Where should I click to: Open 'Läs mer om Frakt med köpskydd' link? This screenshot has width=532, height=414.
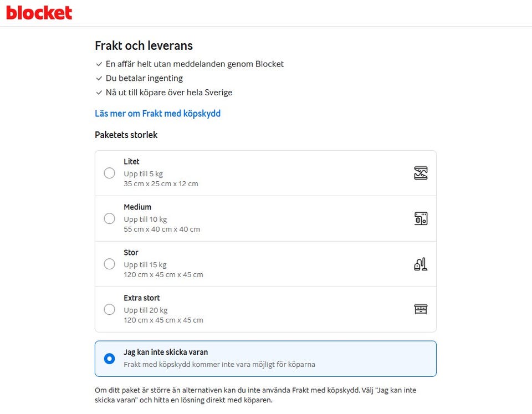coord(157,114)
